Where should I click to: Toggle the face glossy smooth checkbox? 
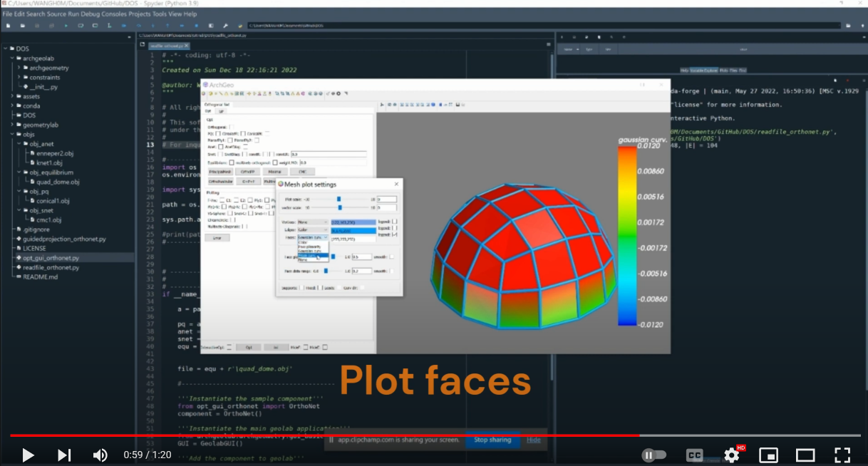pos(393,257)
